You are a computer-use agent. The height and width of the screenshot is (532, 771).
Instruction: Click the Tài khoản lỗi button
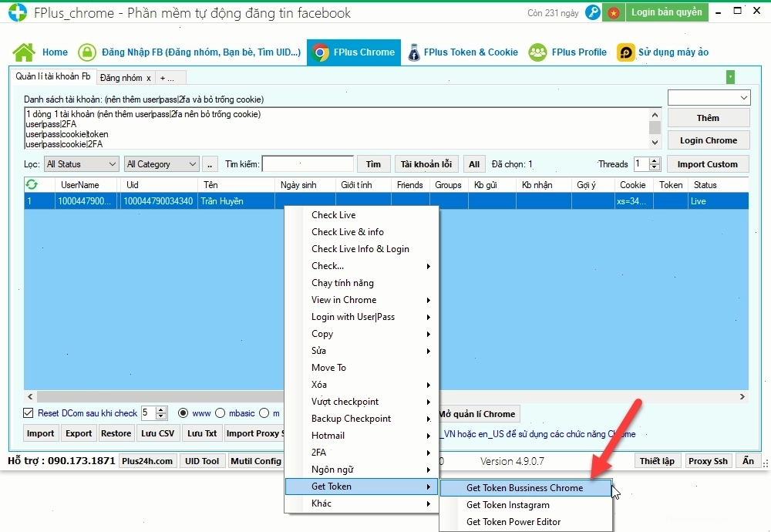(x=426, y=164)
